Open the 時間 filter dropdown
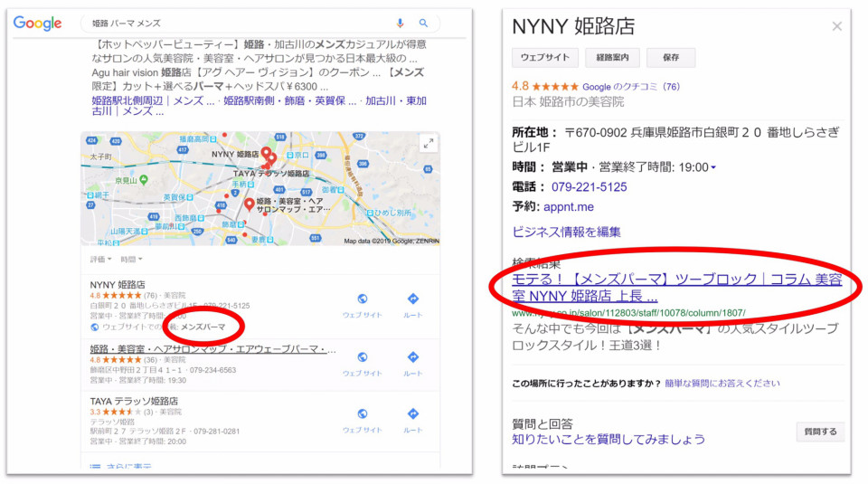The image size is (868, 484). pos(132,259)
